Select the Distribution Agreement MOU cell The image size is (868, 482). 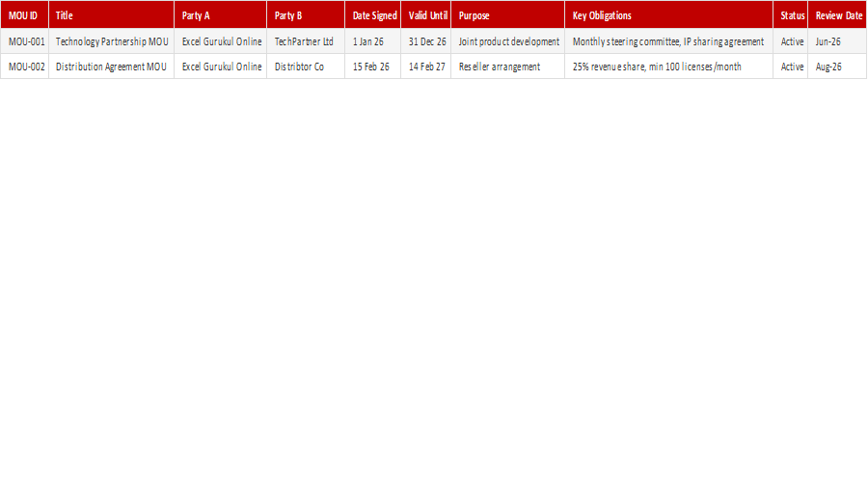coord(111,67)
